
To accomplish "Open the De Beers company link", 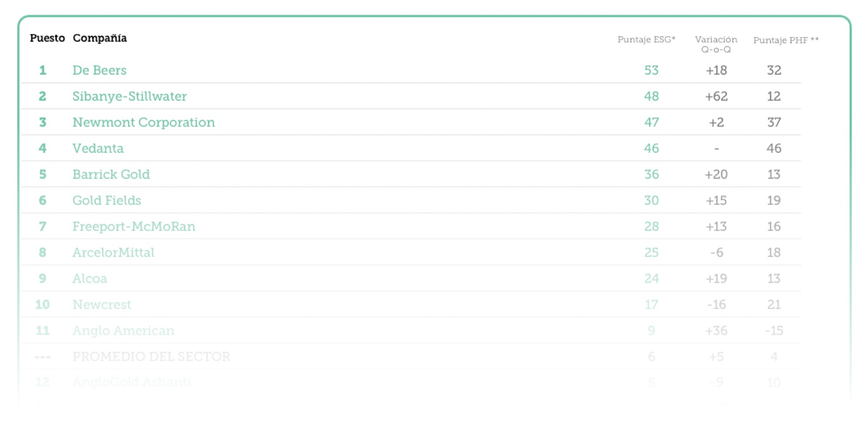I will 99,70.
